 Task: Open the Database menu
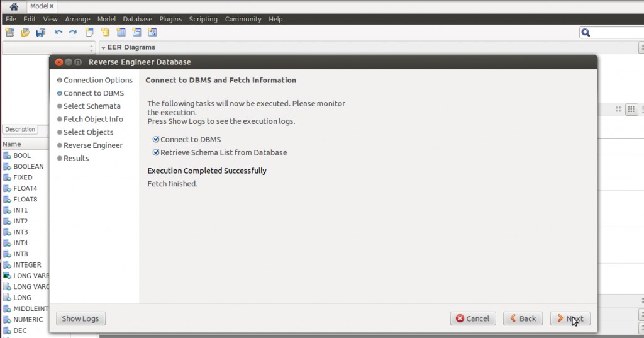[x=138, y=19]
